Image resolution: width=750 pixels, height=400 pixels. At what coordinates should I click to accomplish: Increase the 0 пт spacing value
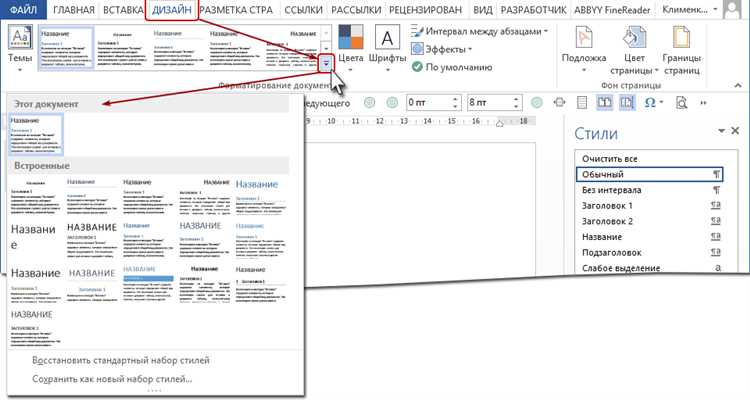click(455, 99)
